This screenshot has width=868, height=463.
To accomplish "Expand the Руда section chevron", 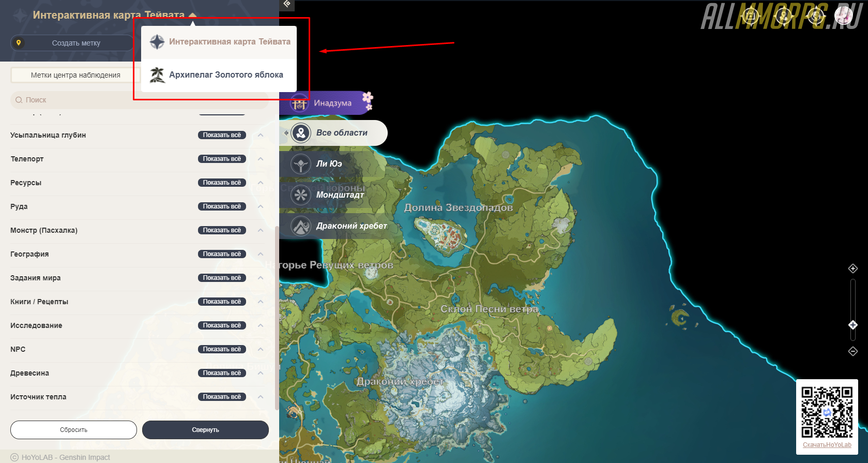I will click(261, 206).
